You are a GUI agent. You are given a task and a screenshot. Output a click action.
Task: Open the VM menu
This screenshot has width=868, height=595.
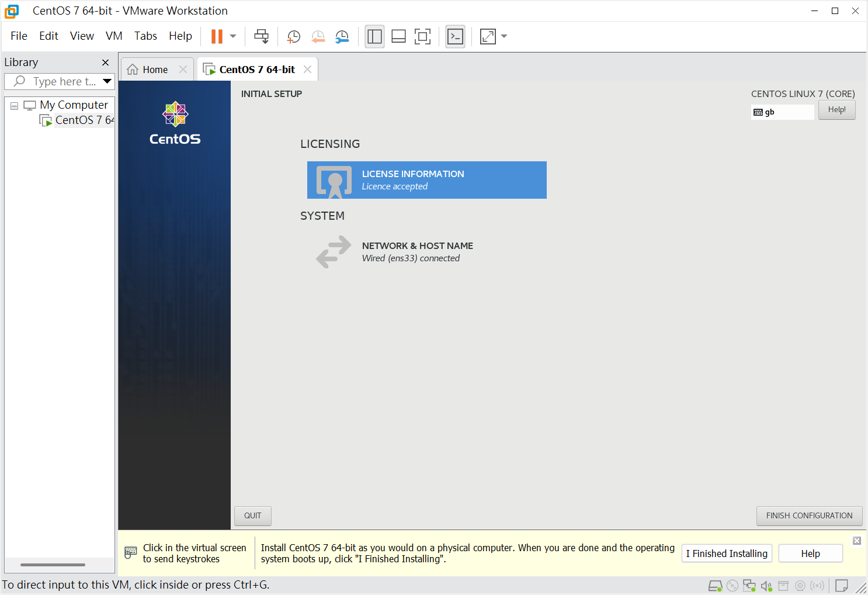(x=114, y=36)
